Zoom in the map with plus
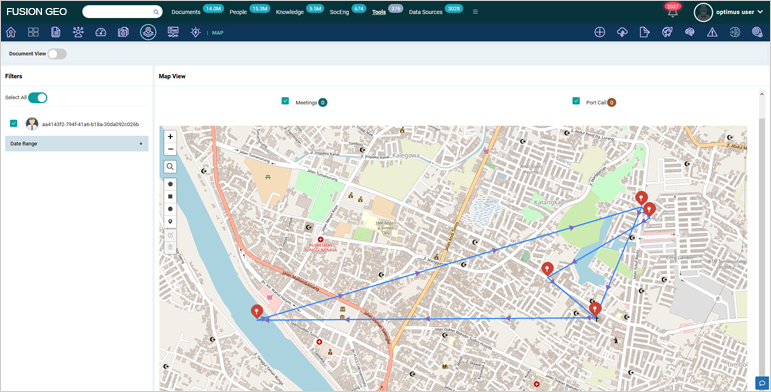Screen dimensions: 771x392 (170, 137)
